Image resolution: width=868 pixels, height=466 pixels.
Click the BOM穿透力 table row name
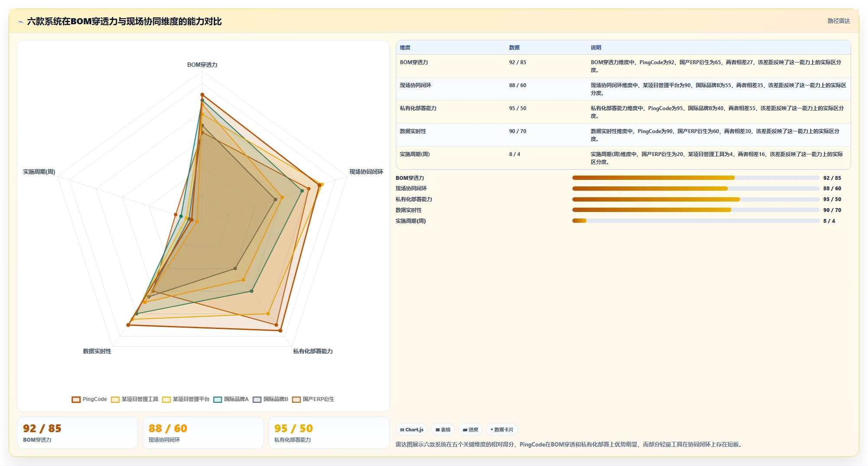(414, 62)
